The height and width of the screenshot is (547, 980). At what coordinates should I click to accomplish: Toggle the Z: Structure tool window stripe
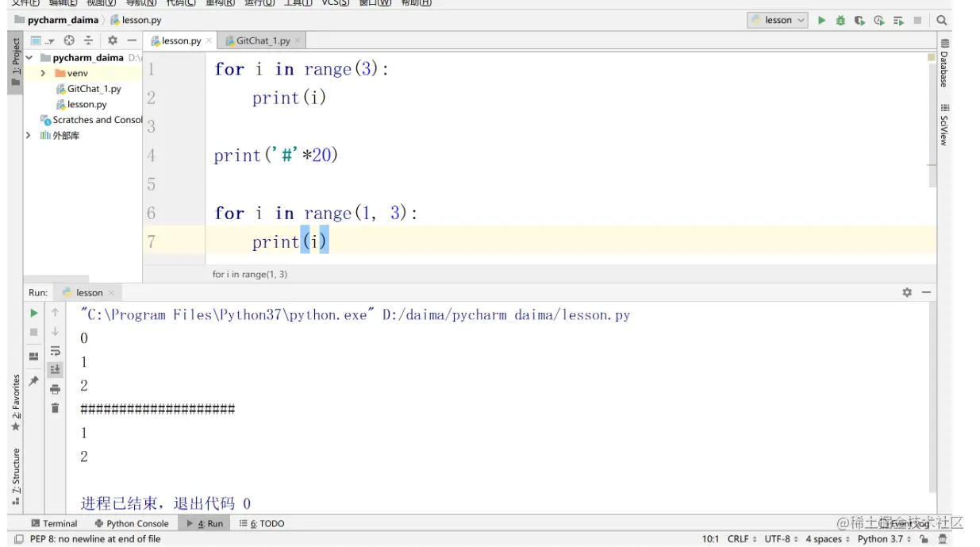15,476
